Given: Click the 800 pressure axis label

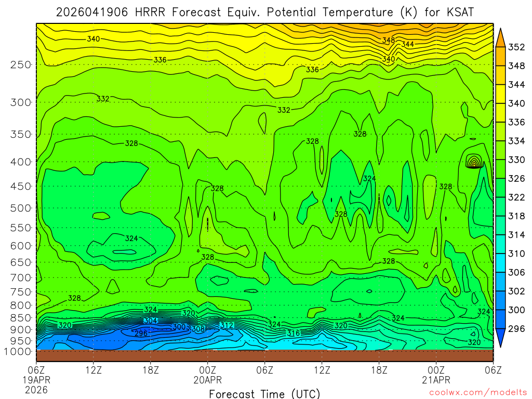Looking at the screenshot, I should (21, 305).
